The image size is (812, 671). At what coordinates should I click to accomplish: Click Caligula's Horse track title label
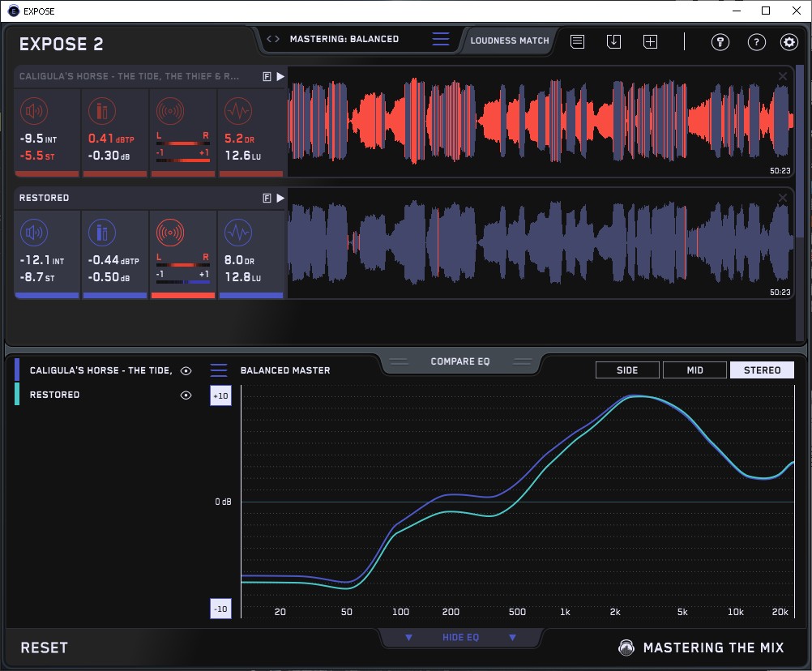click(129, 76)
